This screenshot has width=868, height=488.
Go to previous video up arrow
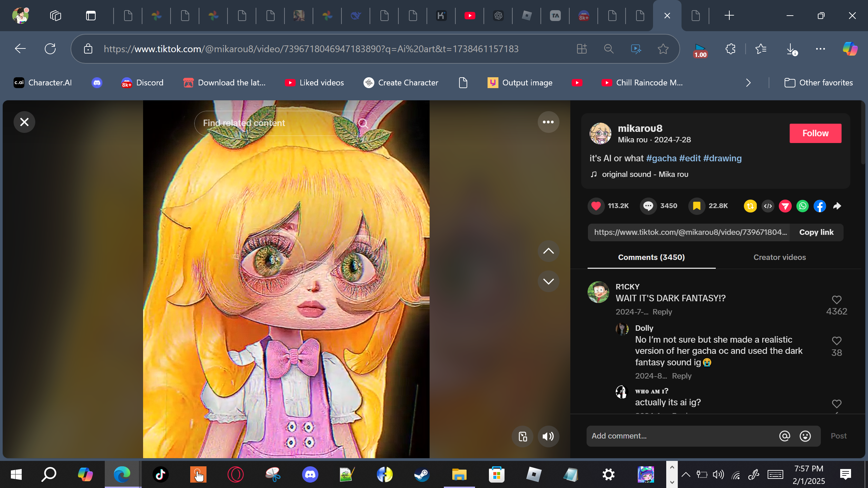(548, 251)
